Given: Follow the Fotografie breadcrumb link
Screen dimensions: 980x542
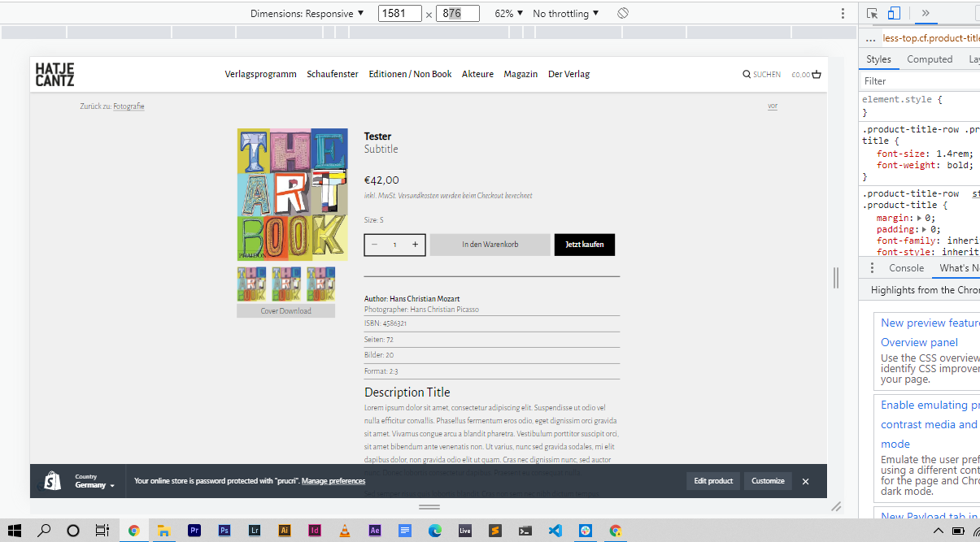Looking at the screenshot, I should coord(128,106).
